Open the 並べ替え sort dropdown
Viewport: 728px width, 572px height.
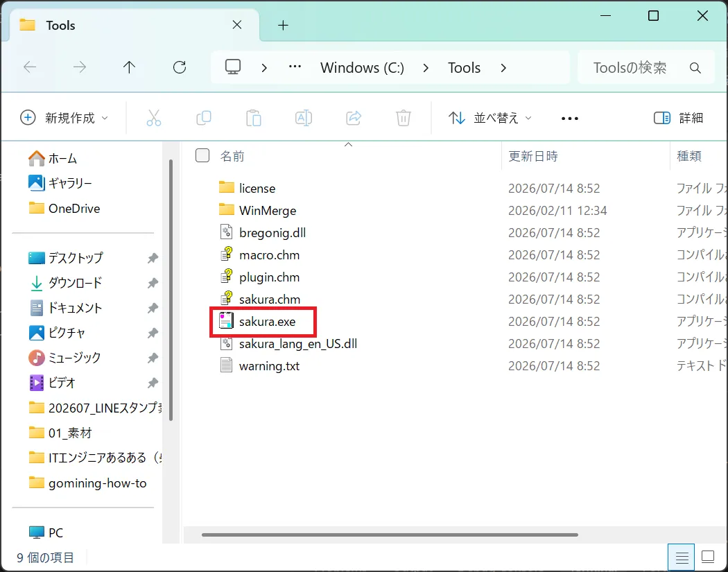point(489,118)
